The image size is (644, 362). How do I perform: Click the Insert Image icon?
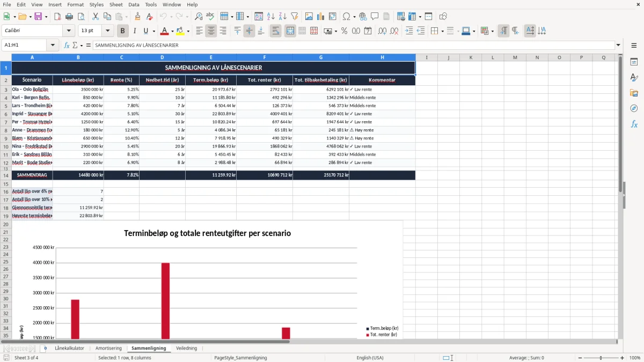click(x=309, y=17)
